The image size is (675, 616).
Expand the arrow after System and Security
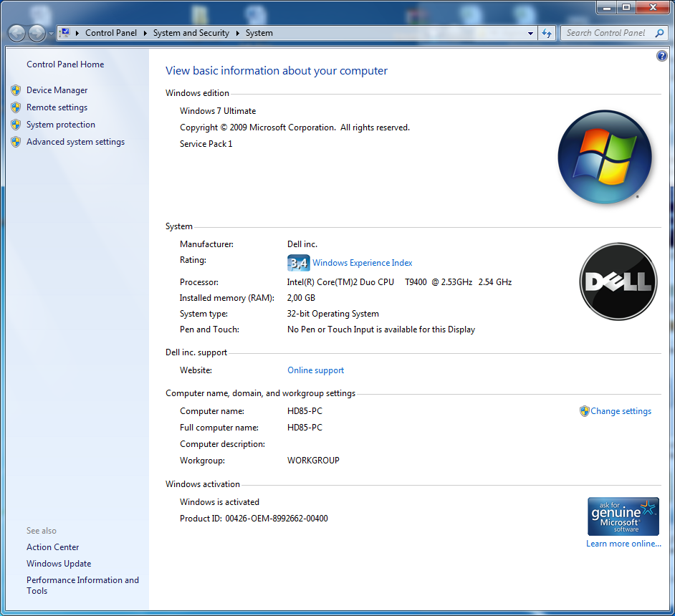coord(237,33)
